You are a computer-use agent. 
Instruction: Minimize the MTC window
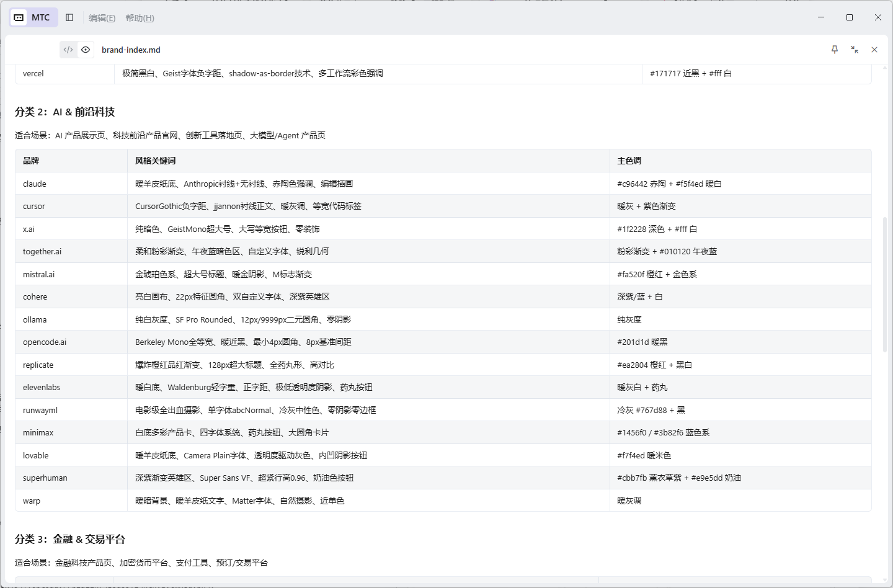point(821,17)
